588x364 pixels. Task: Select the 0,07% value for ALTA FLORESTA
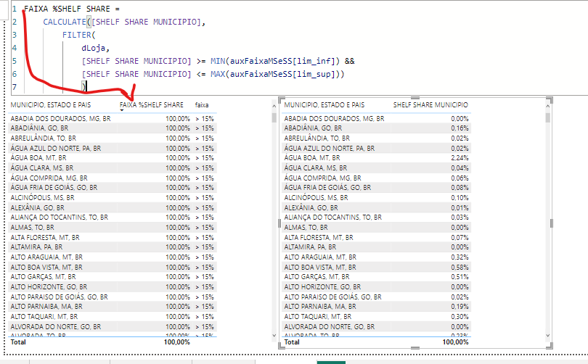(460, 237)
